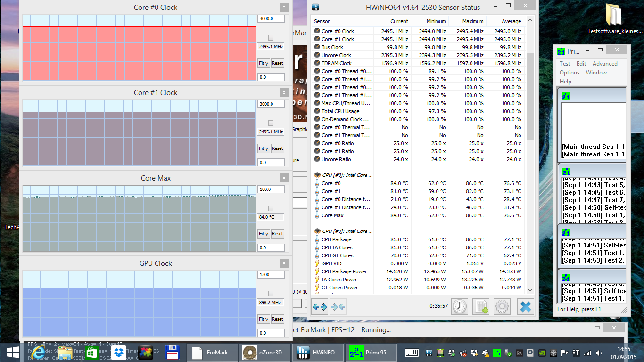Image resolution: width=644 pixels, height=362 pixels.
Task: Toggle the checkbox in Core #0 Clock graph
Action: point(271,38)
